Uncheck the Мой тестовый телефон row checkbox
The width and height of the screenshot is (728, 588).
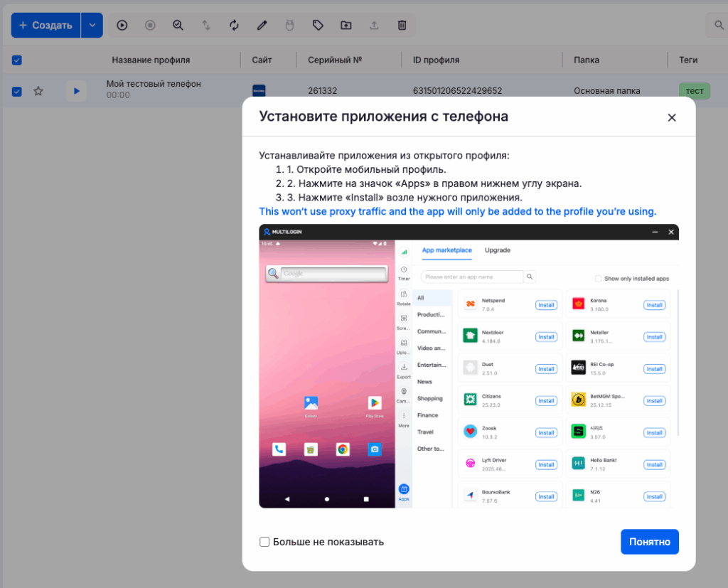(x=17, y=91)
